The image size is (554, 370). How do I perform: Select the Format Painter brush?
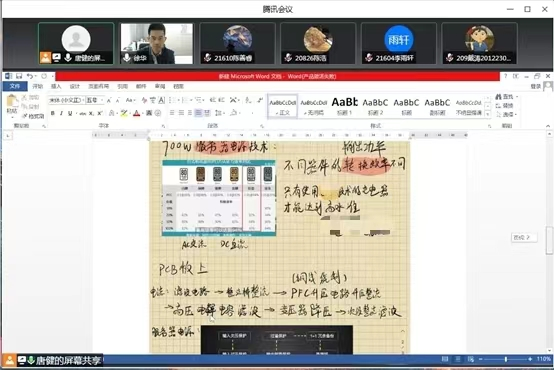click(x=33, y=116)
